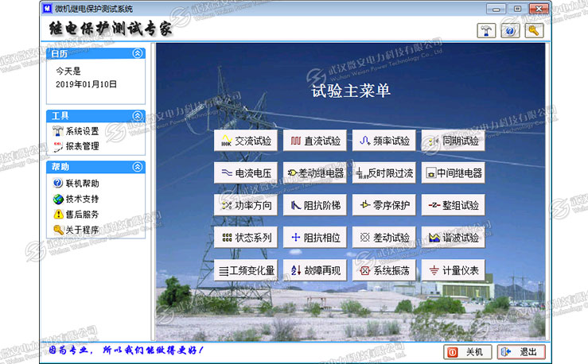Launch the 频率试验 frequency test
The image size is (588, 364).
click(384, 141)
